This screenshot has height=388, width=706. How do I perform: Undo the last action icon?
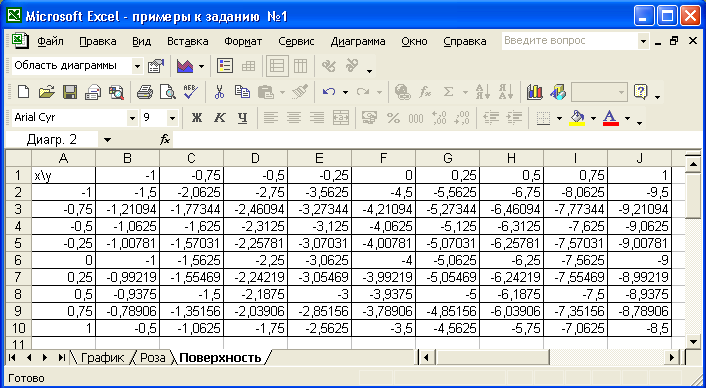tap(329, 92)
